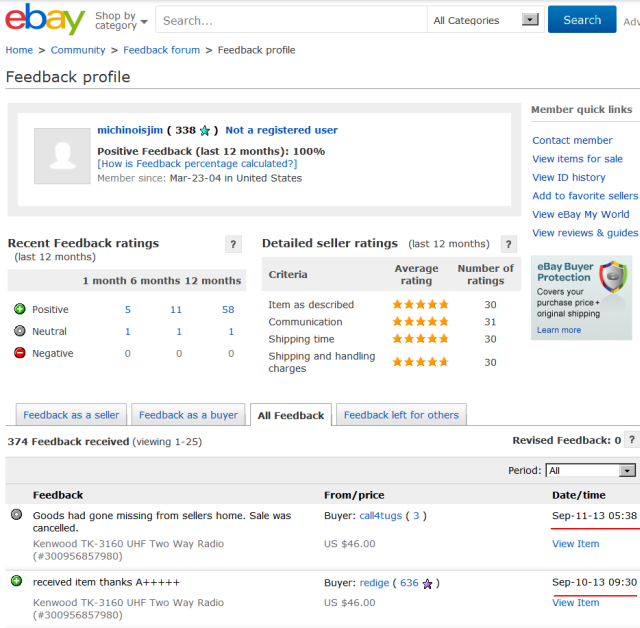The height and width of the screenshot is (628, 640).
Task: Open the Period filter dropdown
Action: [591, 470]
